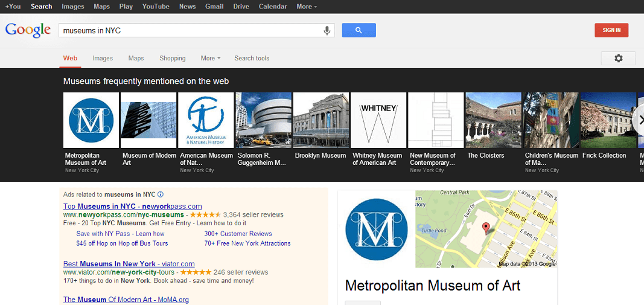This screenshot has height=305, width=644.
Task: Open Brooklyn Museum carousel thumbnail
Action: 320,120
